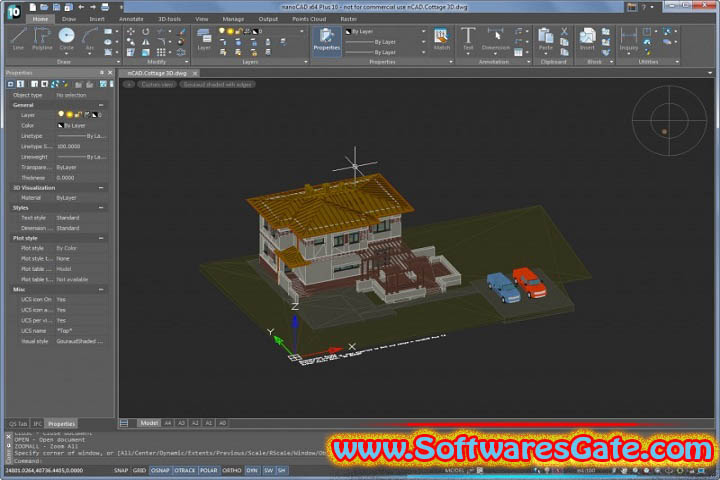Image resolution: width=720 pixels, height=480 pixels.
Task: Open the Layer manager icon
Action: 204,39
